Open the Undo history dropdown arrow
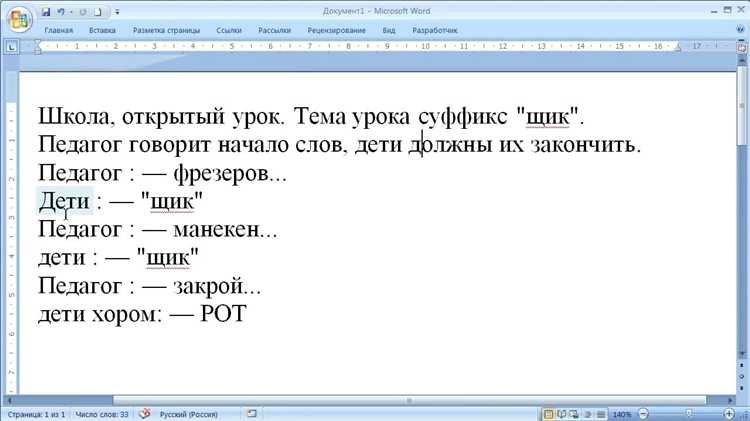Image resolution: width=750 pixels, height=421 pixels. 73,11
